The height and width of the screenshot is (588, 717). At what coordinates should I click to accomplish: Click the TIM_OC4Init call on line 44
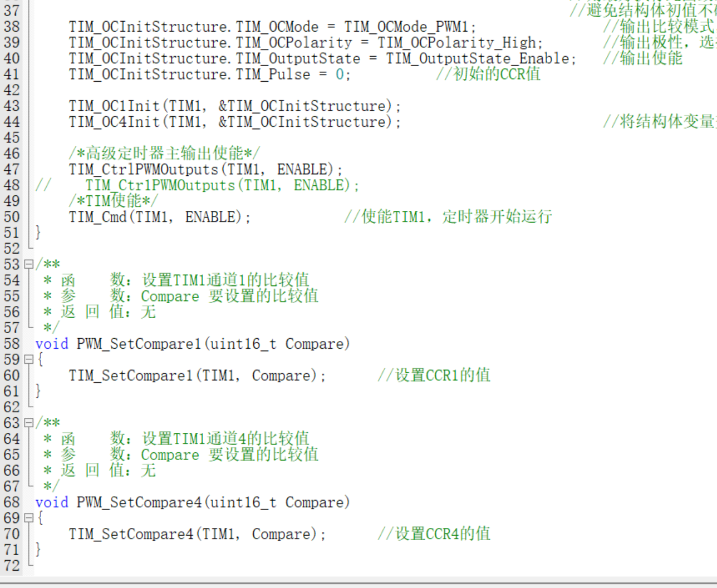(234, 122)
